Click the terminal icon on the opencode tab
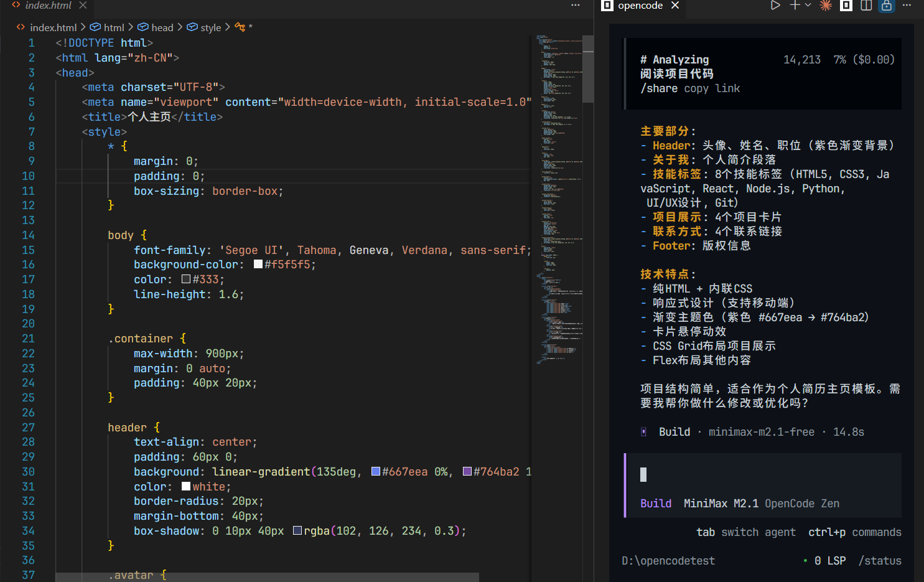The image size is (924, 582). tap(605, 6)
